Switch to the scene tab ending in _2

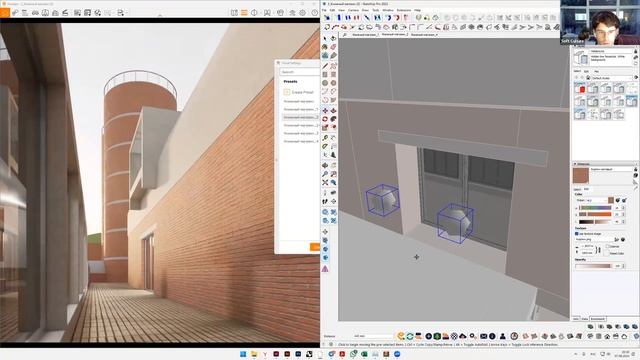click(x=395, y=35)
